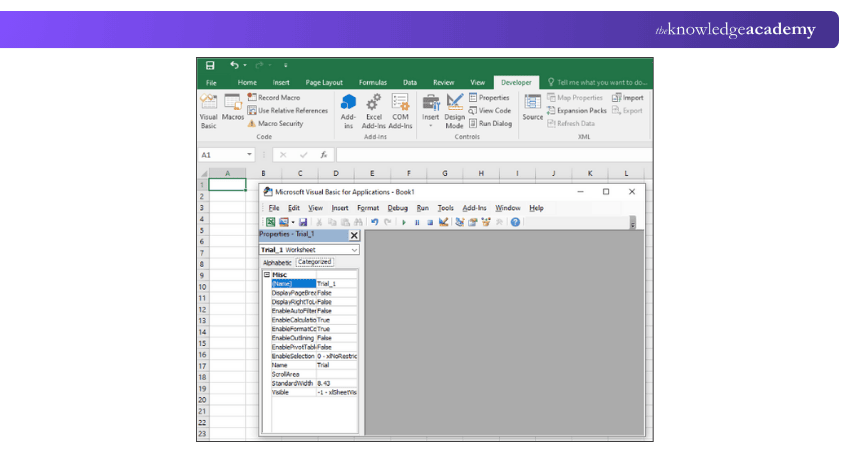
Task: Expand the Trial_1 Worksheet object dropdown
Action: tap(354, 249)
